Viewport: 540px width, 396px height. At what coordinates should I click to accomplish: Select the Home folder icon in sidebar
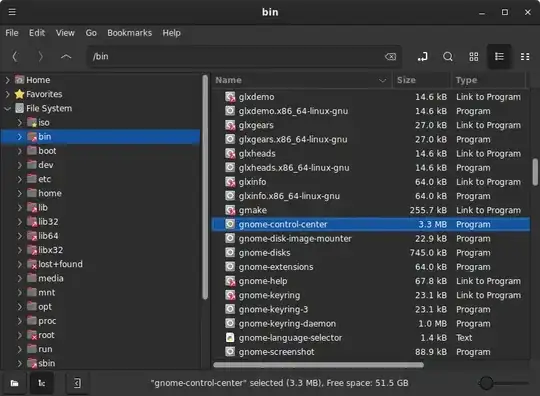pyautogui.click(x=20, y=80)
